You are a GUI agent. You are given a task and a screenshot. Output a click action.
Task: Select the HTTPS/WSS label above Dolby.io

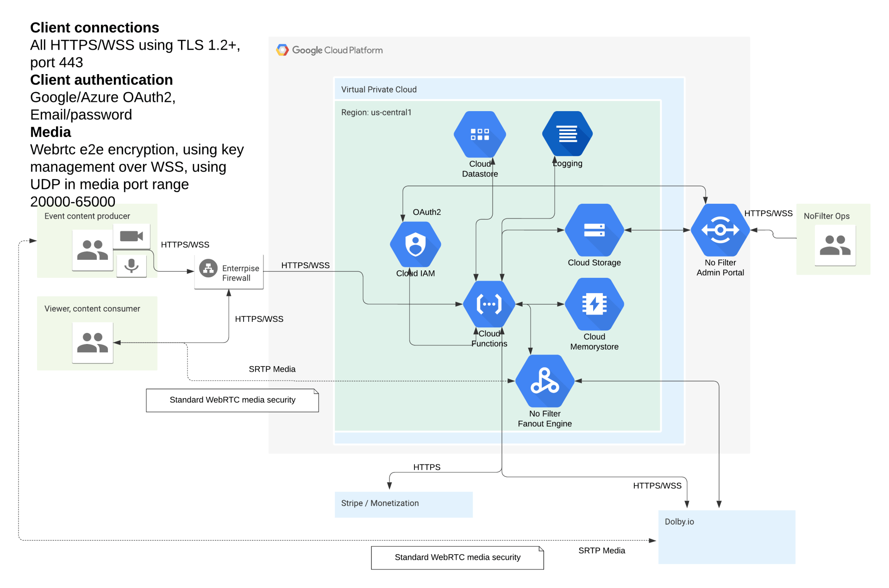(x=657, y=486)
